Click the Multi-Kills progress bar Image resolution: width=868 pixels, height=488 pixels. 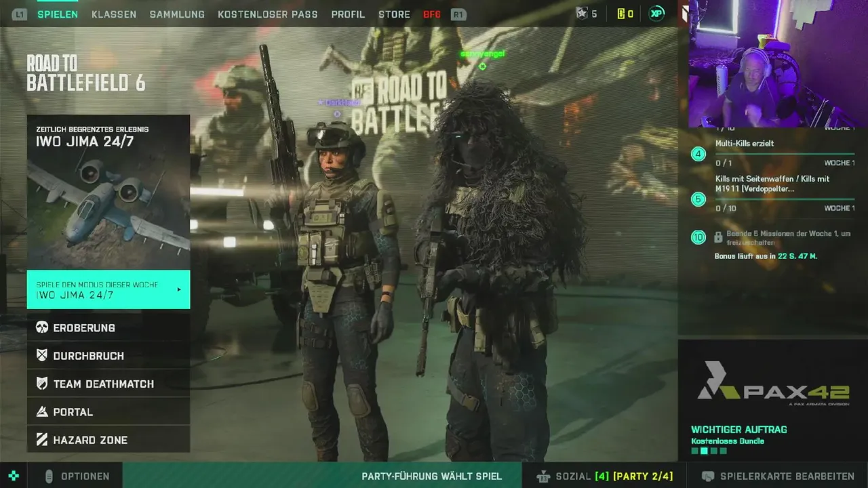coord(785,154)
